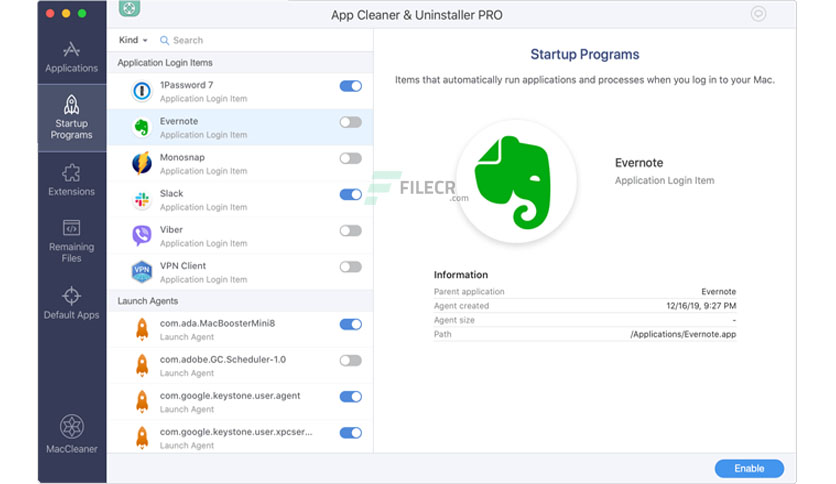Enable the Viber login item switch

350,231
